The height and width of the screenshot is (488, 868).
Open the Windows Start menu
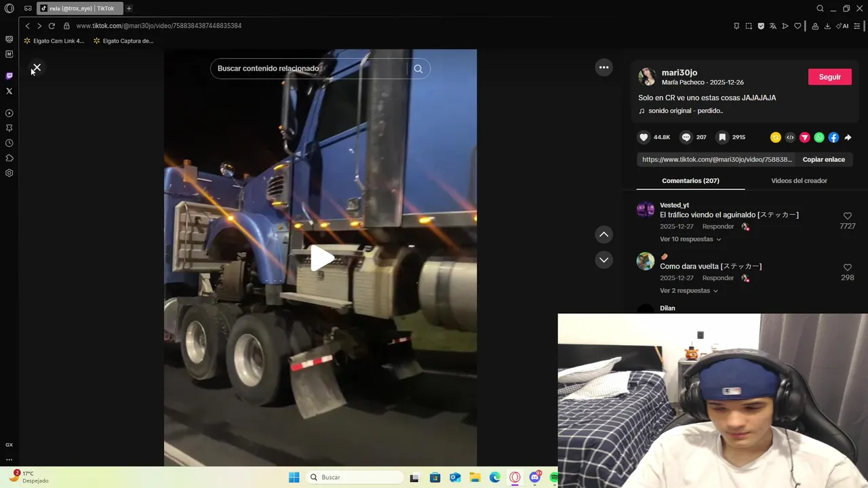[294, 477]
